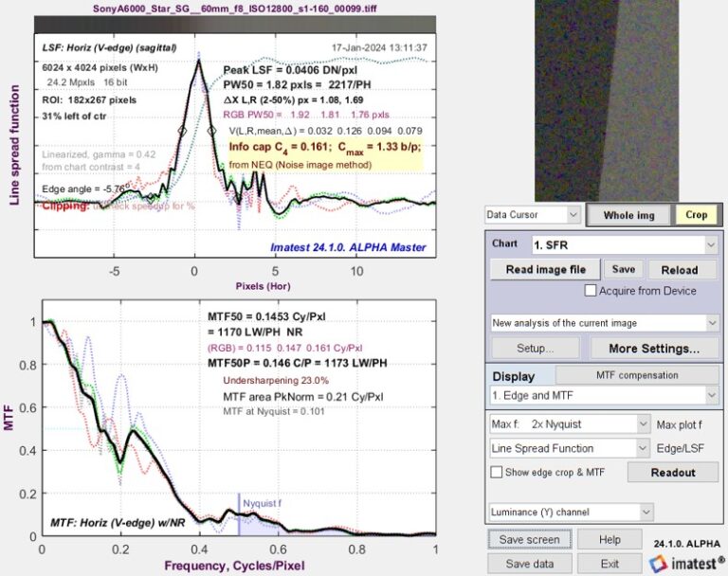Screen dimensions: 728x576
Task: Toggle Show edge crop & MTF checkbox
Action: tap(497, 472)
